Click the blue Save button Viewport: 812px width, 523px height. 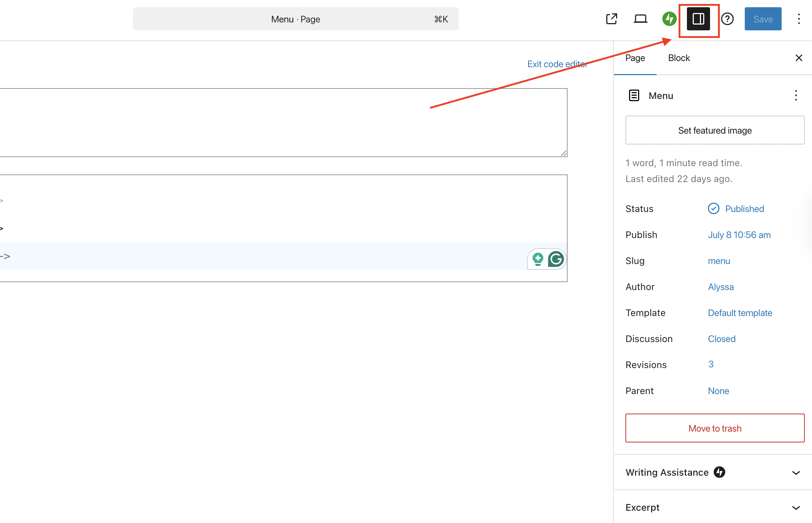point(763,19)
